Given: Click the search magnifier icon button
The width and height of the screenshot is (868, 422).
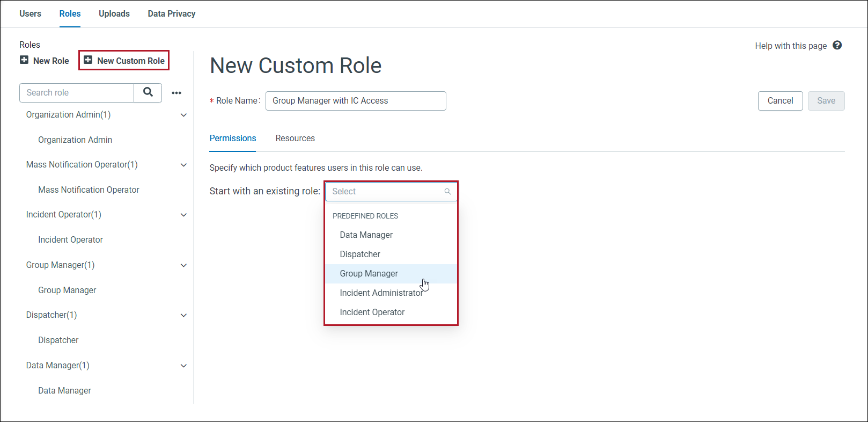Looking at the screenshot, I should click(x=148, y=92).
